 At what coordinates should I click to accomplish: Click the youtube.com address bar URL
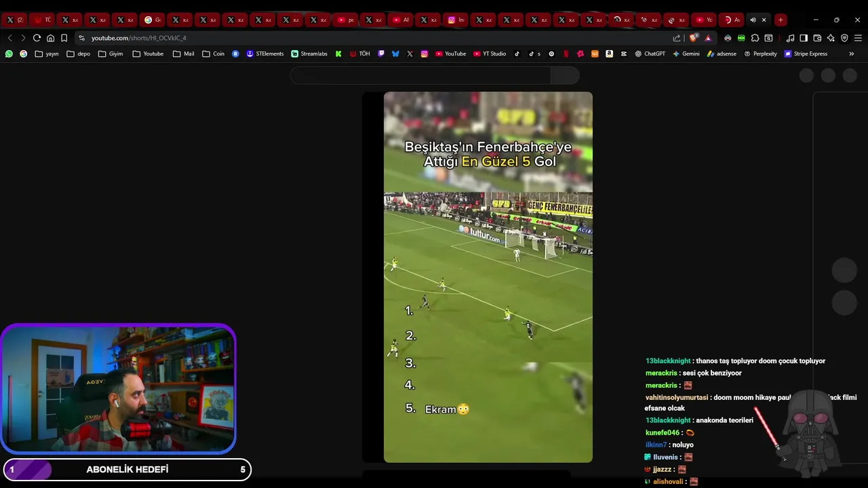coord(138,38)
